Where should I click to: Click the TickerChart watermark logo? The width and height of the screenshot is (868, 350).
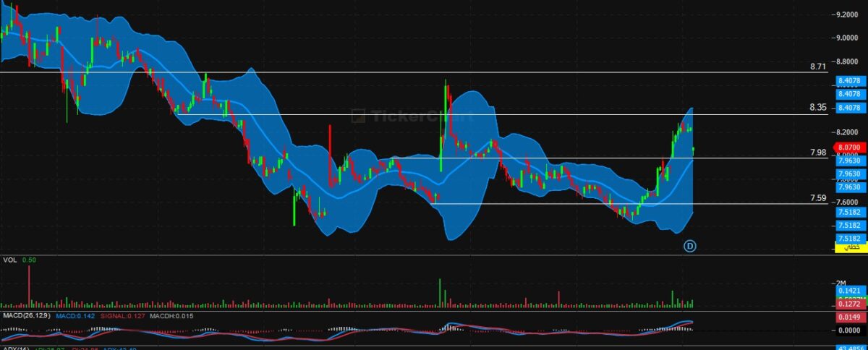pos(410,116)
